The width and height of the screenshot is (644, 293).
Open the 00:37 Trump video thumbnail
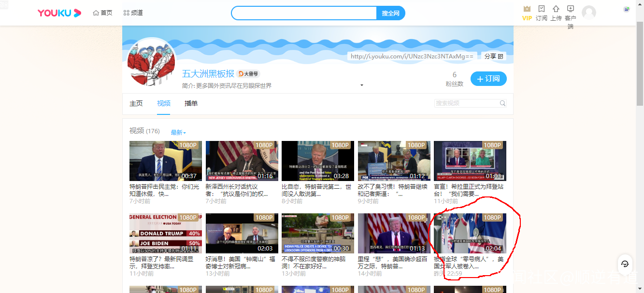(x=166, y=161)
